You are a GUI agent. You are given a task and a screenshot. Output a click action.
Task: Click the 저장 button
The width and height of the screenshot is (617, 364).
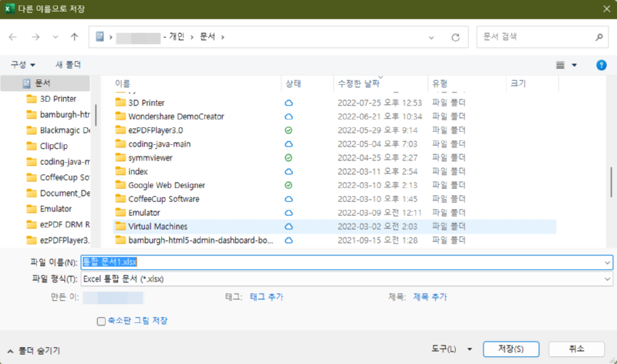click(504, 349)
